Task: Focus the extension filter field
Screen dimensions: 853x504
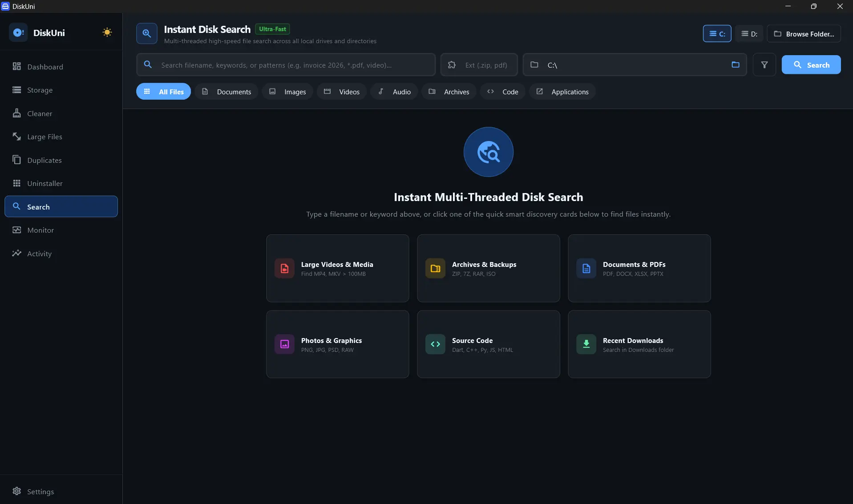Action: tap(479, 65)
